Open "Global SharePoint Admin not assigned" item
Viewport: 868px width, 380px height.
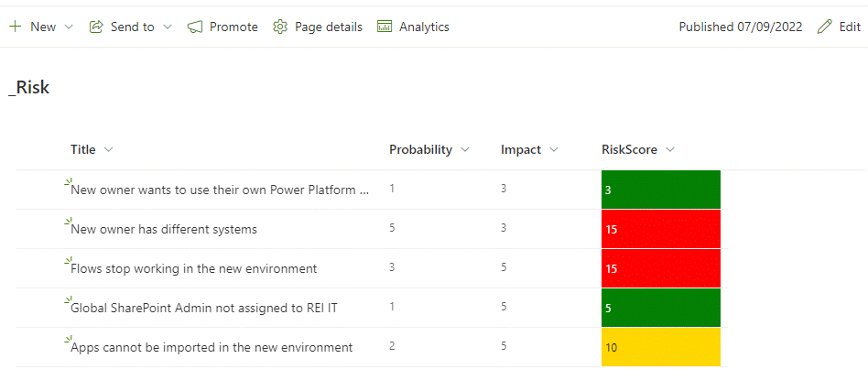click(x=204, y=308)
